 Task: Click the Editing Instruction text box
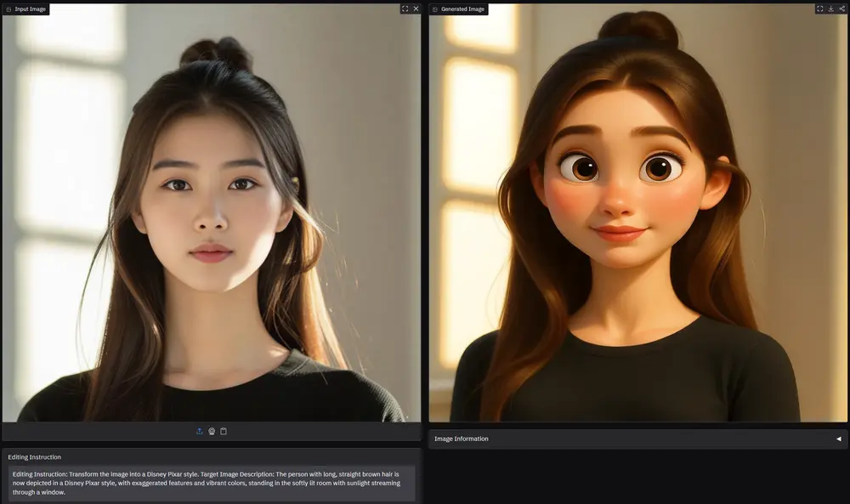click(212, 483)
